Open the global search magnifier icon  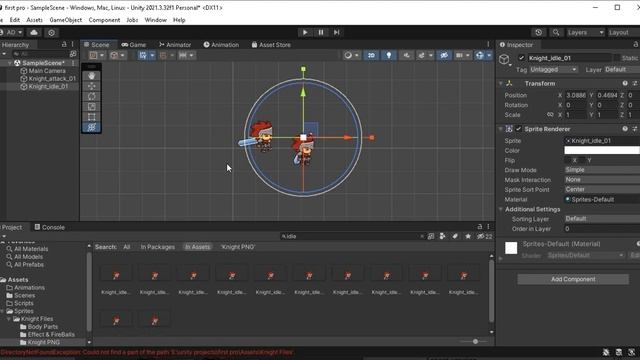[x=556, y=32]
